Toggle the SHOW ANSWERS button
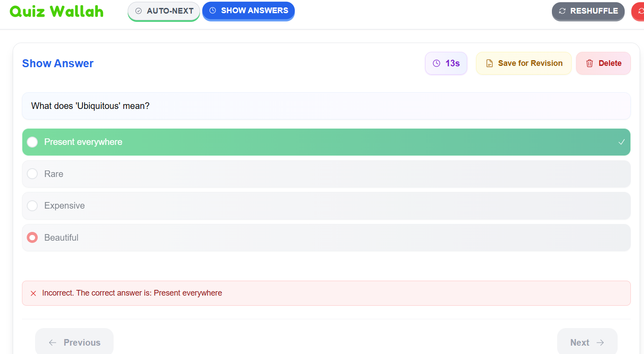This screenshot has height=354, width=644. 248,11
